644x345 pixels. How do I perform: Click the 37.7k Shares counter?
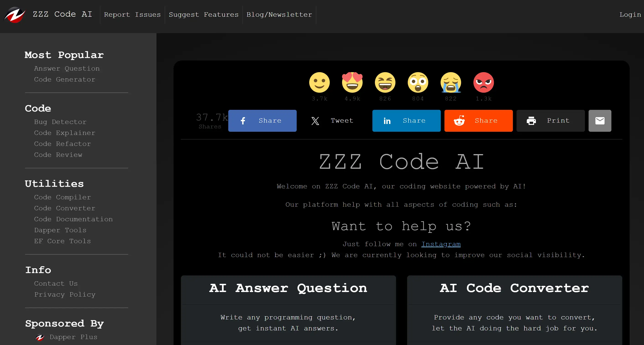pos(212,121)
